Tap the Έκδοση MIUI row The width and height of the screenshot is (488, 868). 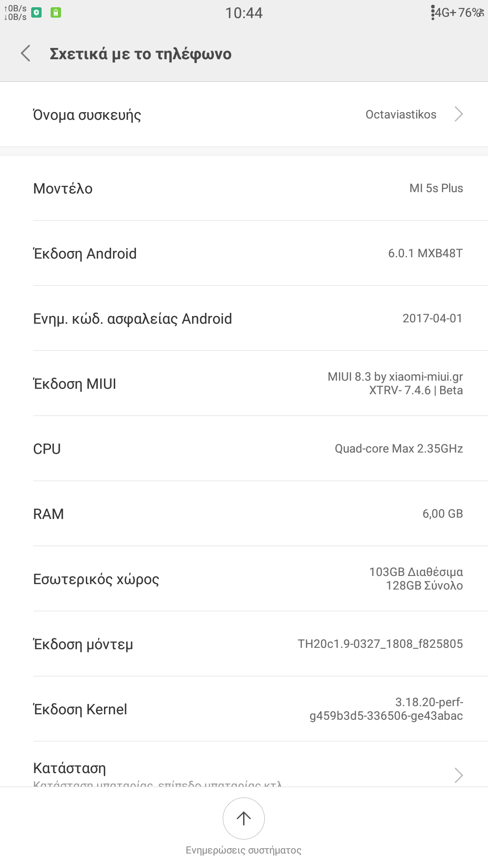tap(244, 383)
